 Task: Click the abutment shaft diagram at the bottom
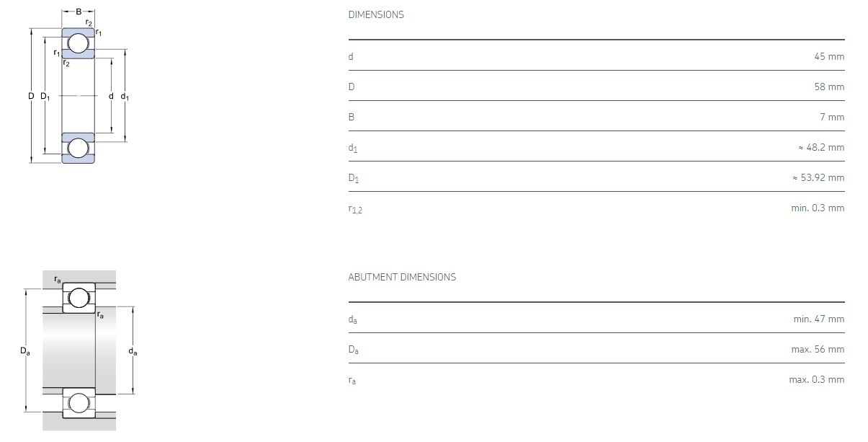[x=79, y=351]
